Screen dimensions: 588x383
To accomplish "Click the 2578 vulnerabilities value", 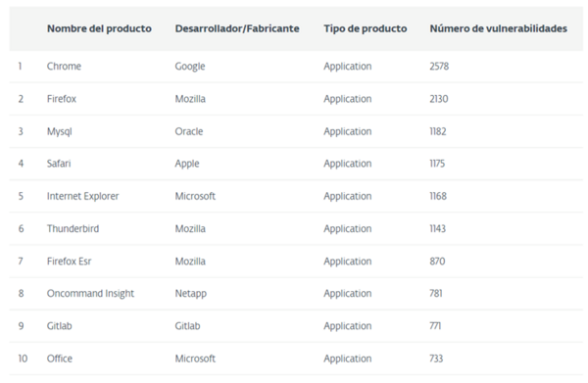I will click(x=439, y=67).
